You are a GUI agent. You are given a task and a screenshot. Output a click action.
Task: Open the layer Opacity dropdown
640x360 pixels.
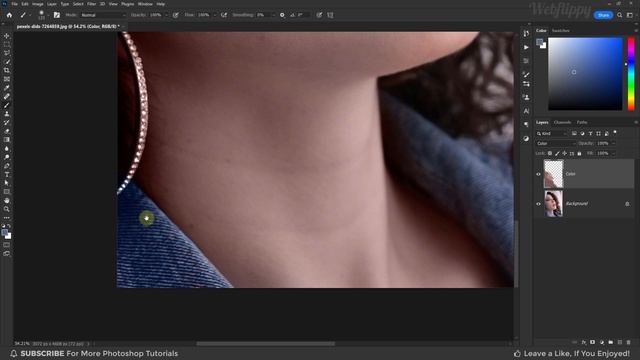(x=613, y=144)
